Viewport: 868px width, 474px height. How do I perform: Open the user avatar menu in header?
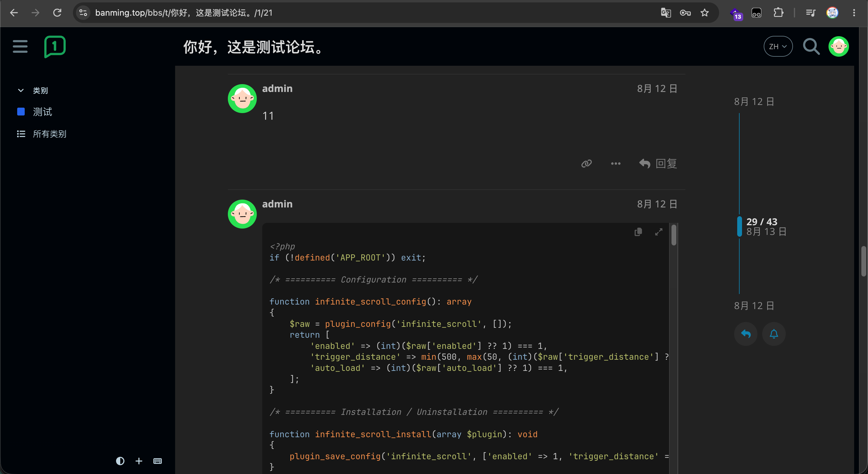tap(839, 46)
